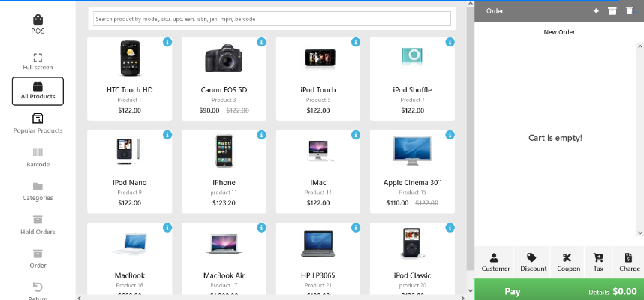Screen dimensions: 644x300
Task: Click the archive box icon in Order header
Action: coord(612,11)
